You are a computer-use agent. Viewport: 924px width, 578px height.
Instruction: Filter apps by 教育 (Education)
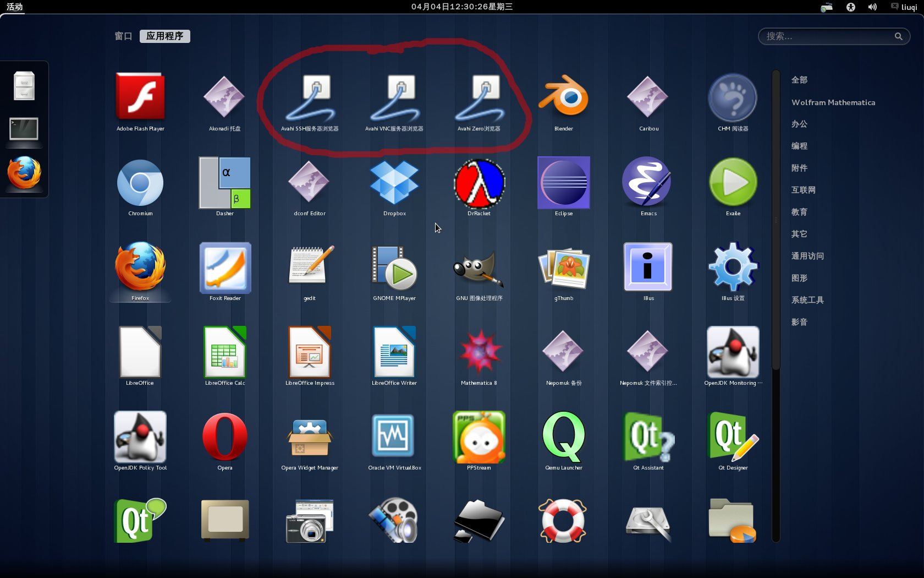coord(799,212)
